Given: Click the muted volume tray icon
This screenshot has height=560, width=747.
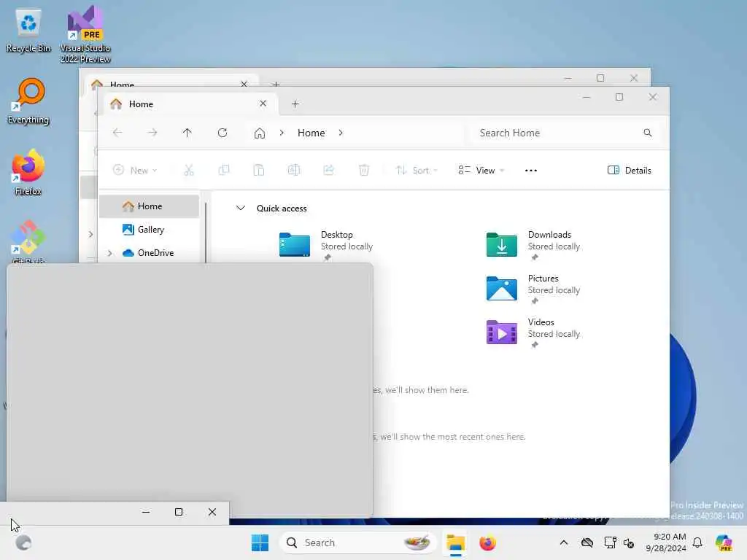Looking at the screenshot, I should coord(629,542).
